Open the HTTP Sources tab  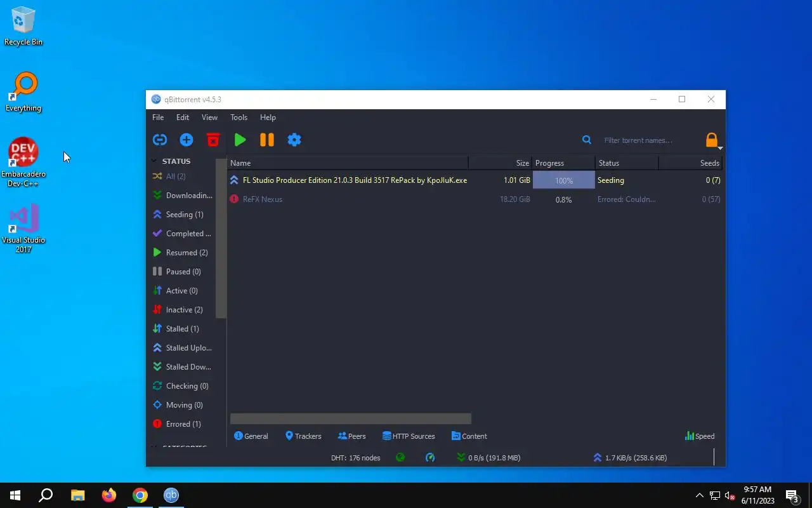pyautogui.click(x=409, y=436)
